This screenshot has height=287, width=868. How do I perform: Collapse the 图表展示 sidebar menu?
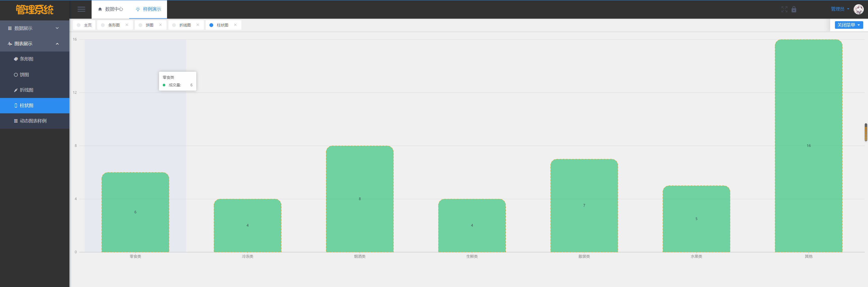[34, 44]
